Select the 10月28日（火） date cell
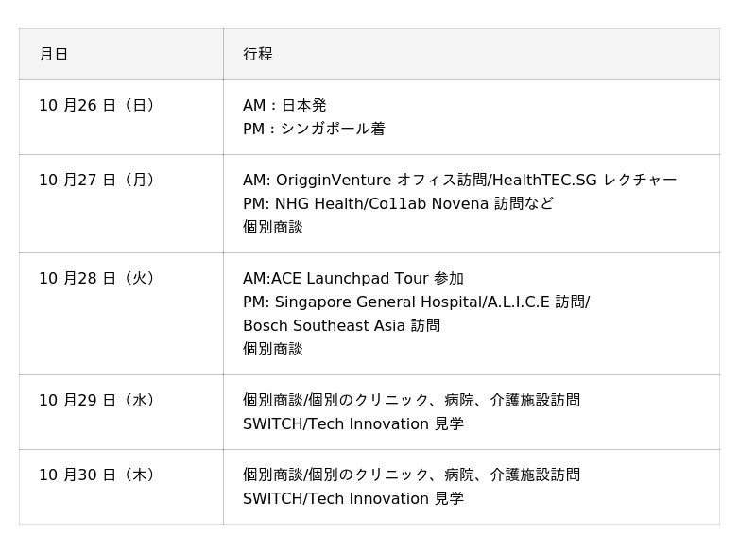The height and width of the screenshot is (553, 756). (96, 279)
